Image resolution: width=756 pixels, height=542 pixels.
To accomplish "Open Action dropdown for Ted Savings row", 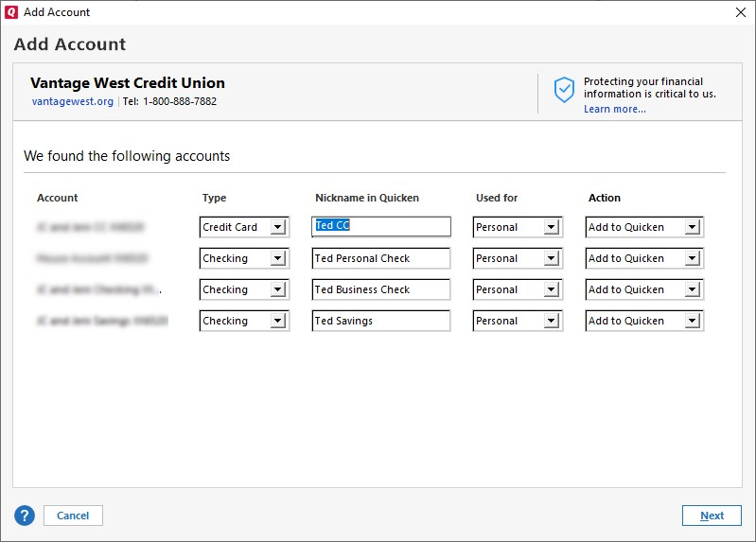I will click(692, 321).
